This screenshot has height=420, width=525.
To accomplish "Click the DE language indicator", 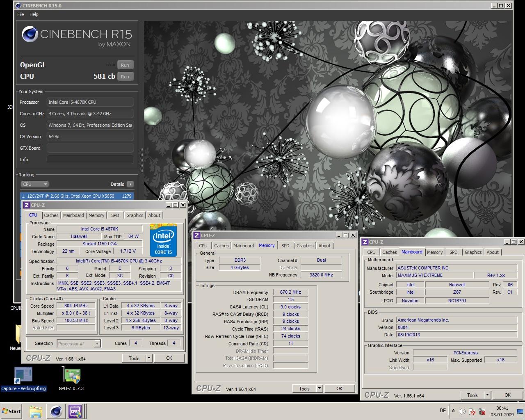I will pyautogui.click(x=443, y=411).
